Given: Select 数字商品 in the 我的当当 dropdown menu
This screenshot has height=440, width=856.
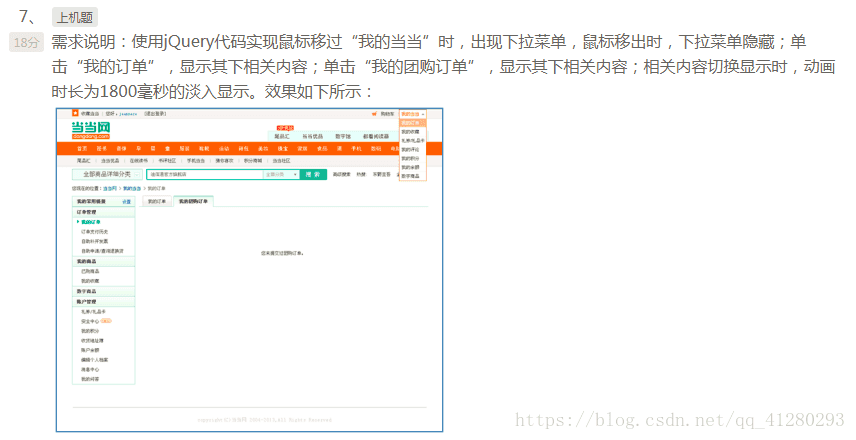Looking at the screenshot, I should 411,176.
